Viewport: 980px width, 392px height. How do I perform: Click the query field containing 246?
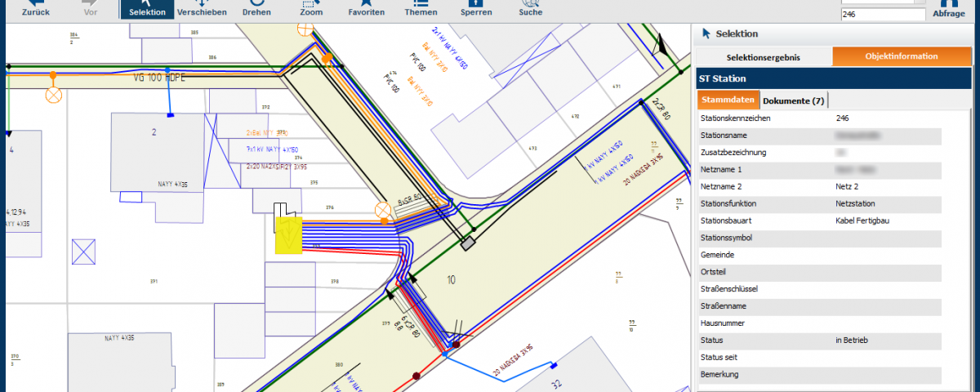882,15
